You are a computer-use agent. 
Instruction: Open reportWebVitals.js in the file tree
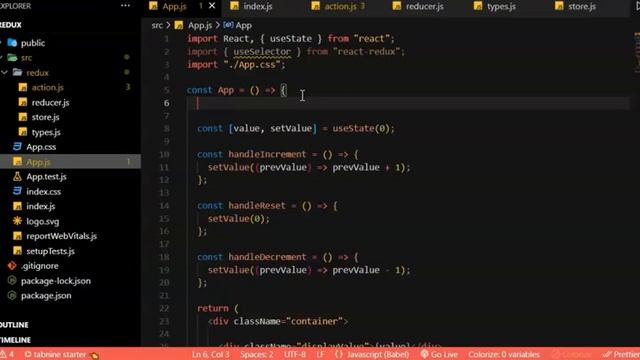(x=61, y=236)
